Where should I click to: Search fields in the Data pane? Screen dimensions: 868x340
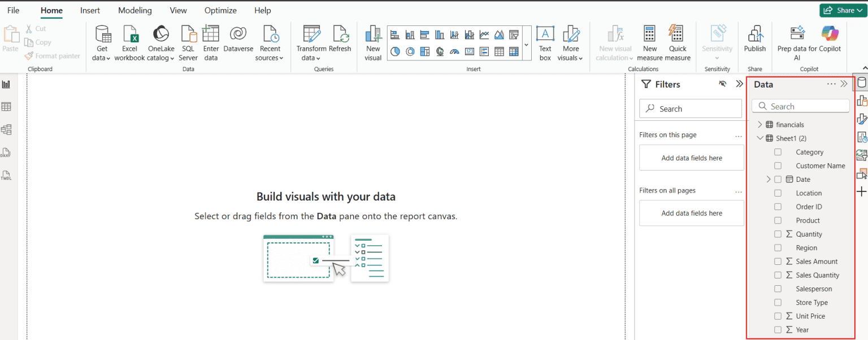pos(800,106)
